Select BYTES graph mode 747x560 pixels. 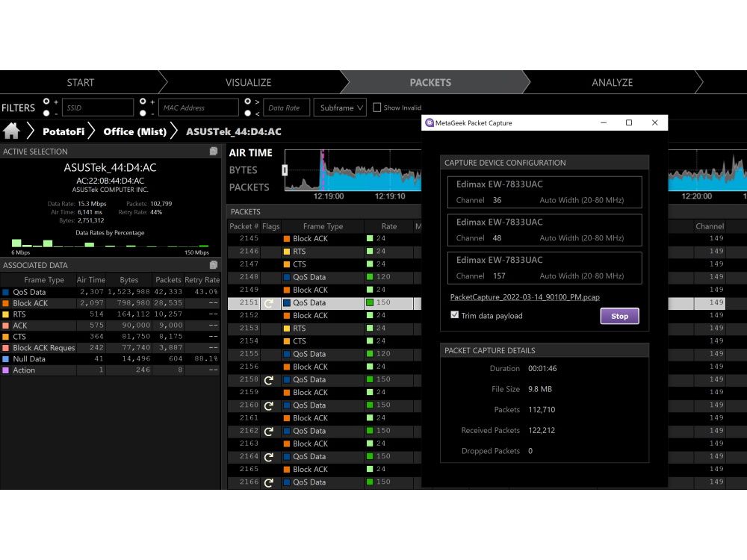pyautogui.click(x=243, y=170)
